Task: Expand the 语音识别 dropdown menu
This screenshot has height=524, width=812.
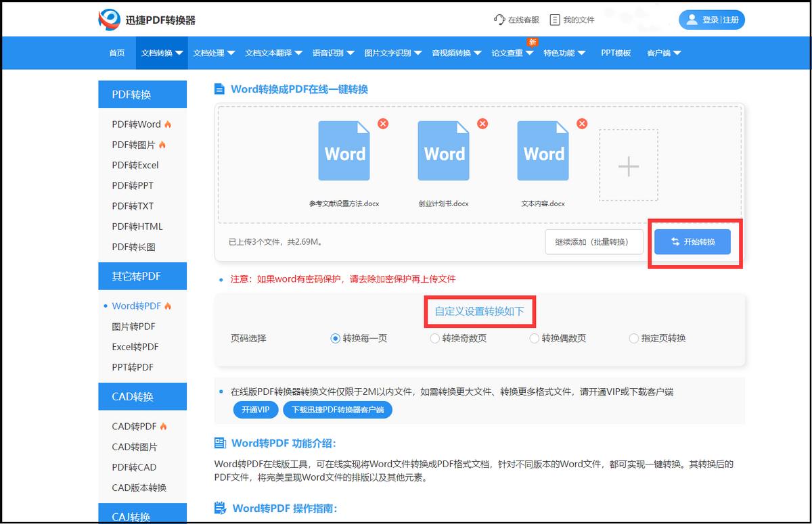Action: tap(334, 53)
